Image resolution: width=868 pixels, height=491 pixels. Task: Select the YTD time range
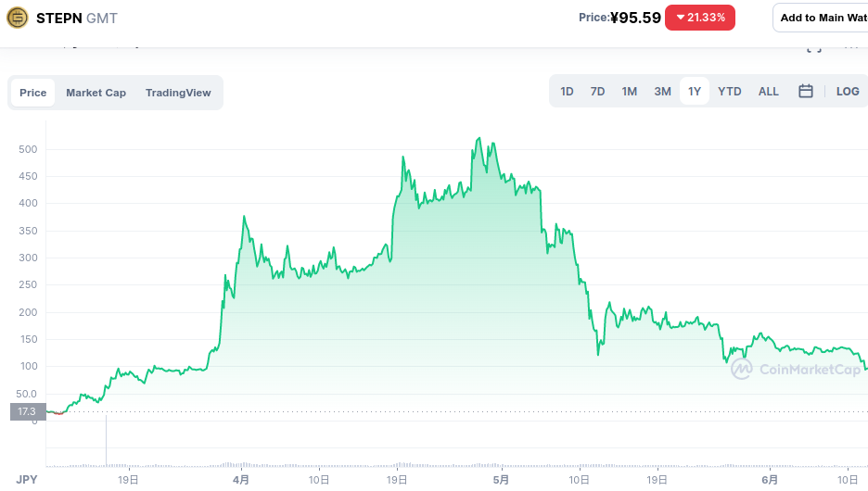click(730, 92)
